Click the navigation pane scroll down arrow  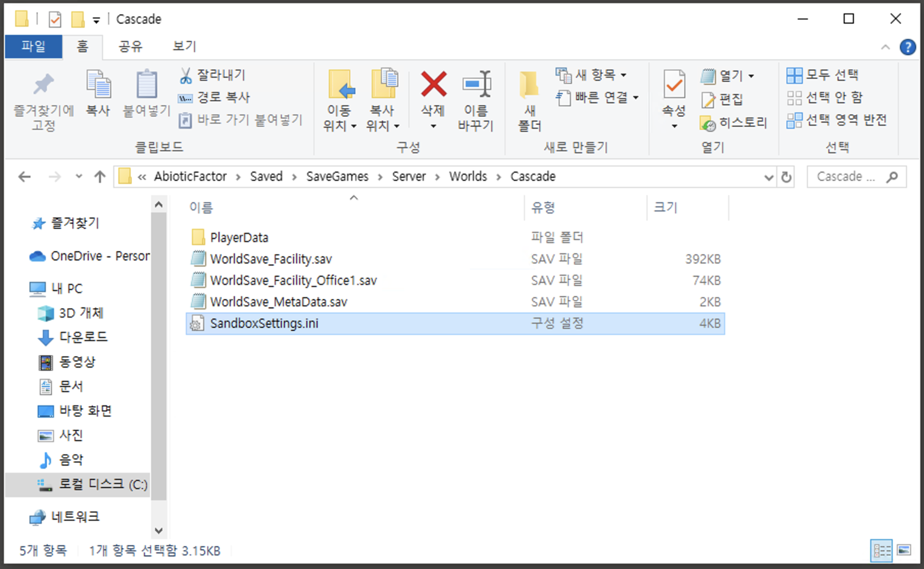159,531
